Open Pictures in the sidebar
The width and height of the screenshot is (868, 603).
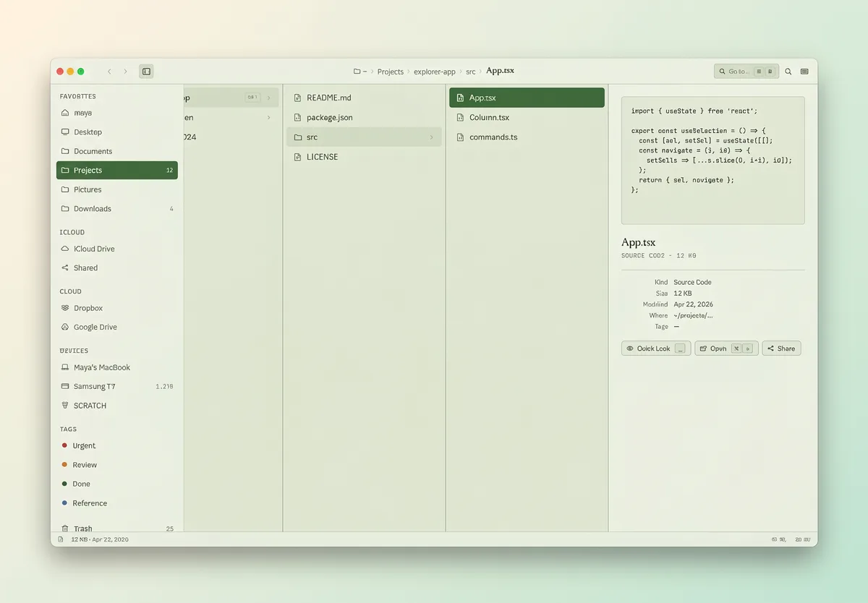117,189
